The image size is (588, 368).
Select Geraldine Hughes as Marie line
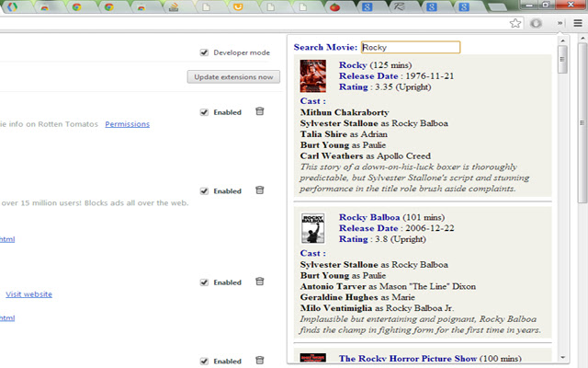click(357, 297)
